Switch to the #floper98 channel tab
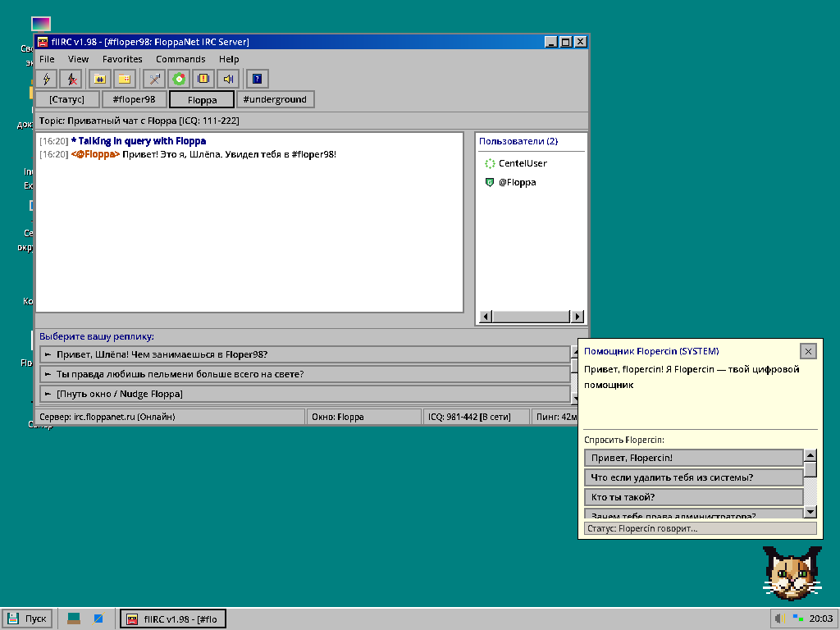 pos(134,99)
